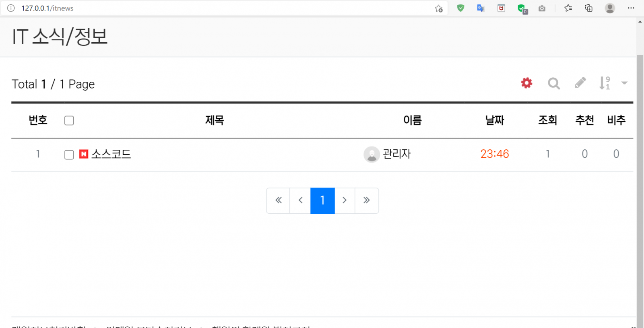644x328 pixels.
Task: Open board search magnifier icon
Action: pyautogui.click(x=553, y=83)
